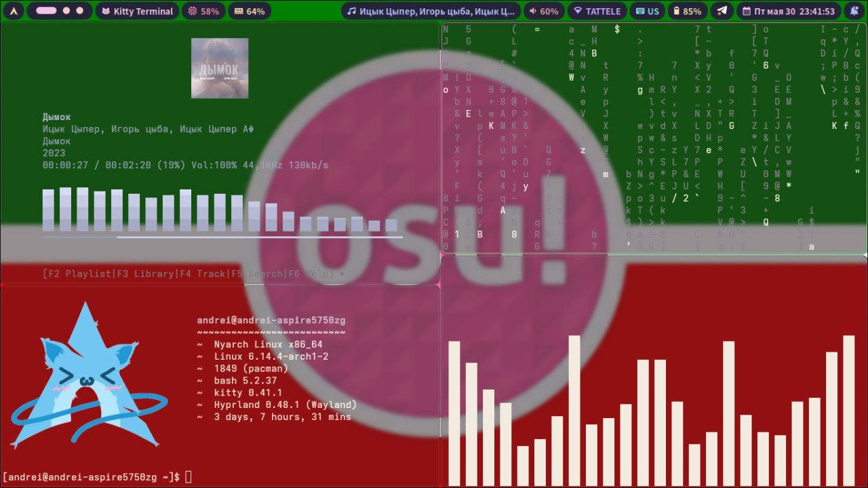Switch to the active pill-shaped workspace indicator
The height and width of the screenshot is (488, 868).
point(46,11)
